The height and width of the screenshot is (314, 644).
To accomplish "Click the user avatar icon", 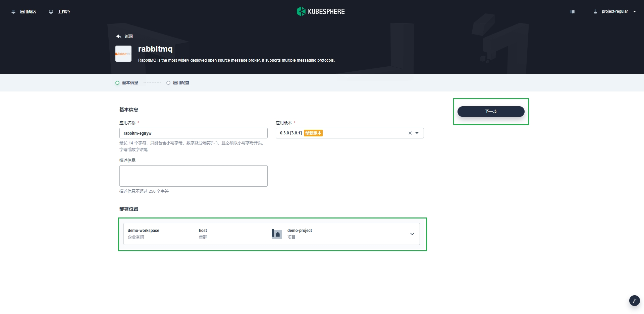I will point(595,12).
